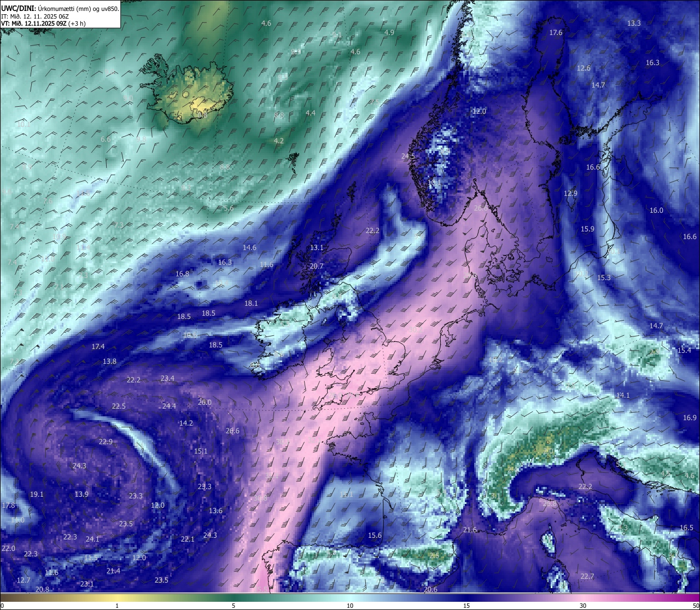Click the map value 14.2
The image size is (700, 610).
186,423
